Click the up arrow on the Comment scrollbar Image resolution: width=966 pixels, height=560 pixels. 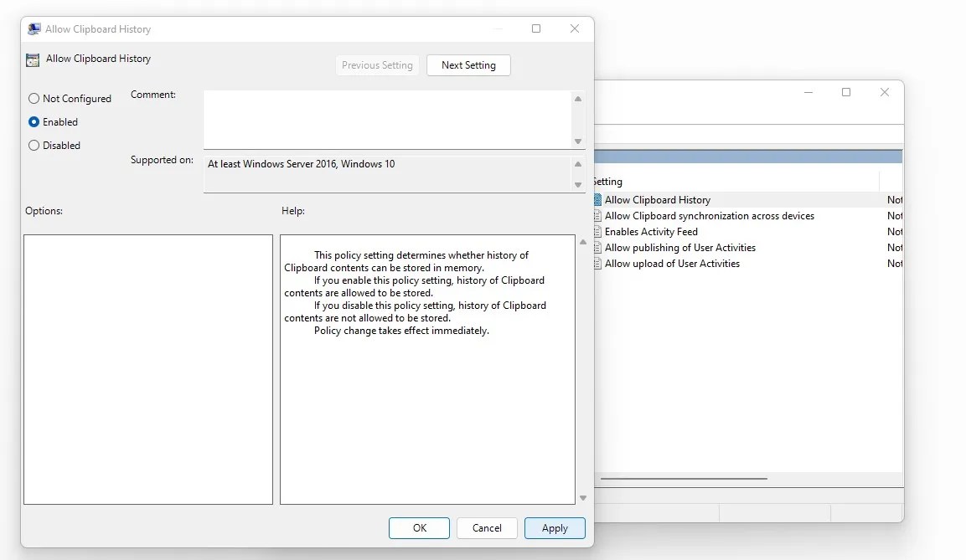click(578, 98)
